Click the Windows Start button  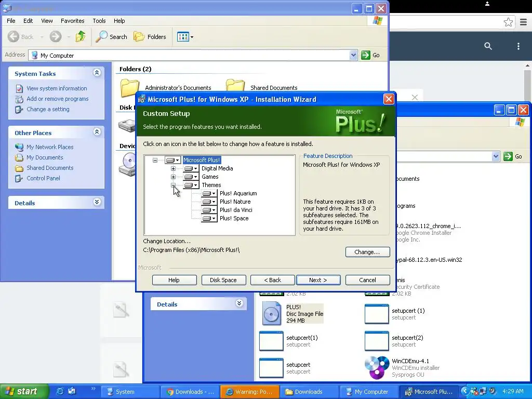[23, 392]
